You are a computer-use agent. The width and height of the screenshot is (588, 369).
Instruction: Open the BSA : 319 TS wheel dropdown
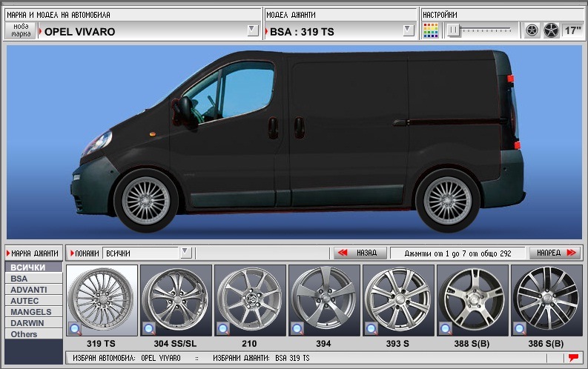coord(409,30)
